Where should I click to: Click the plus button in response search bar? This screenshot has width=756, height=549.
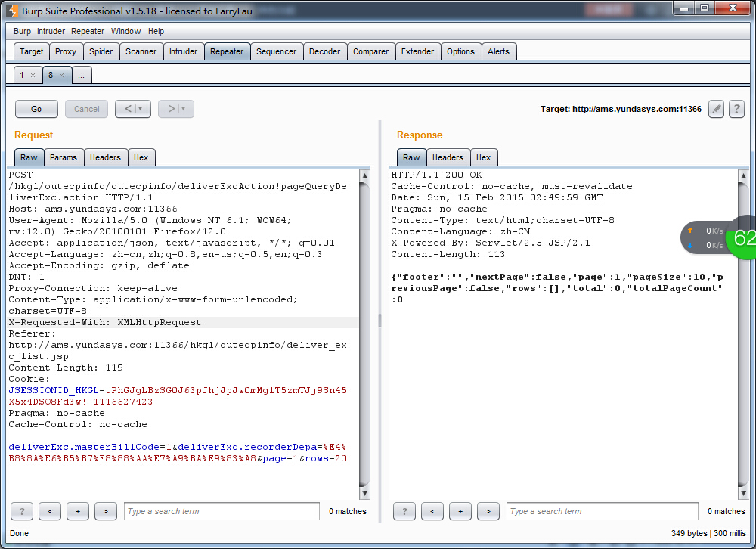(x=460, y=511)
